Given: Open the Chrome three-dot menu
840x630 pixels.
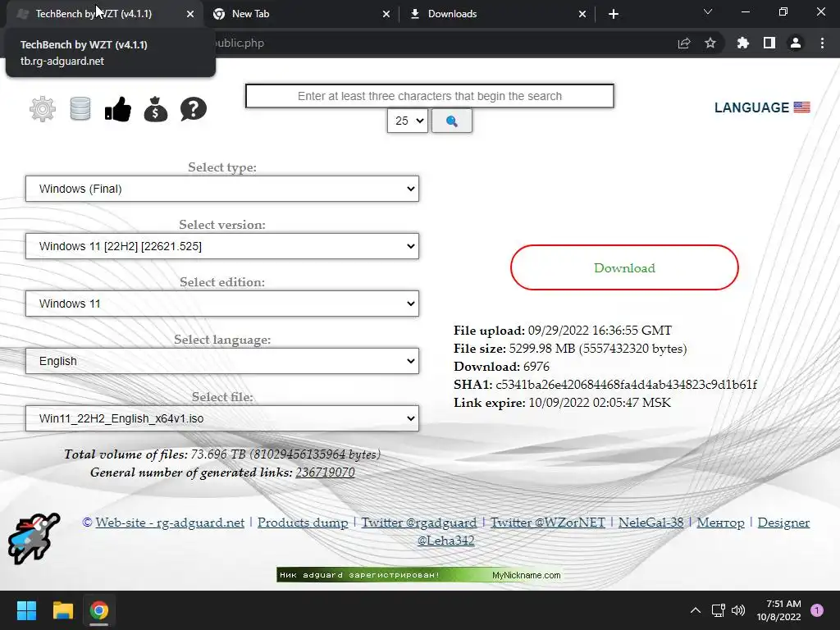Looking at the screenshot, I should (822, 43).
